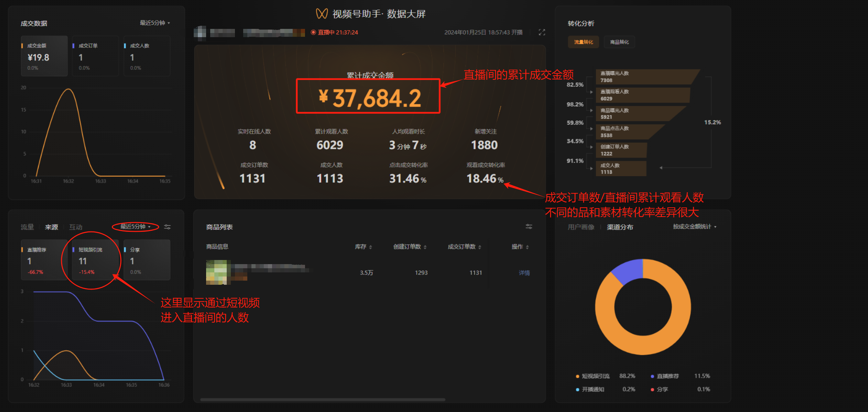
Task: Click the streamer avatar thumbnail
Action: tap(200, 32)
